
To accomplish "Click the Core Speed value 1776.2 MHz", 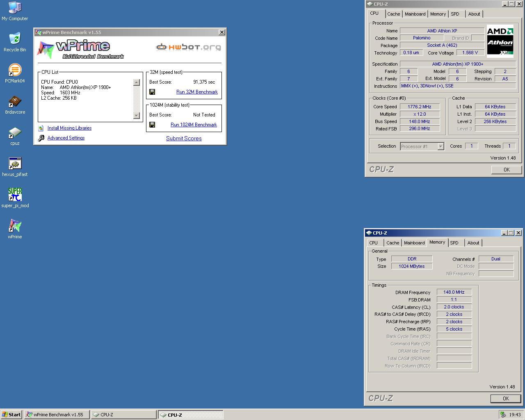I will click(x=420, y=107).
